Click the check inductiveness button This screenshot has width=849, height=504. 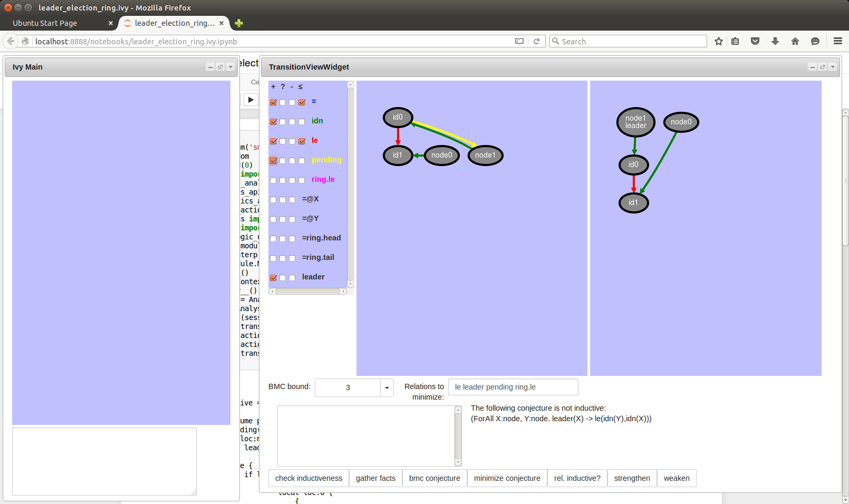308,478
